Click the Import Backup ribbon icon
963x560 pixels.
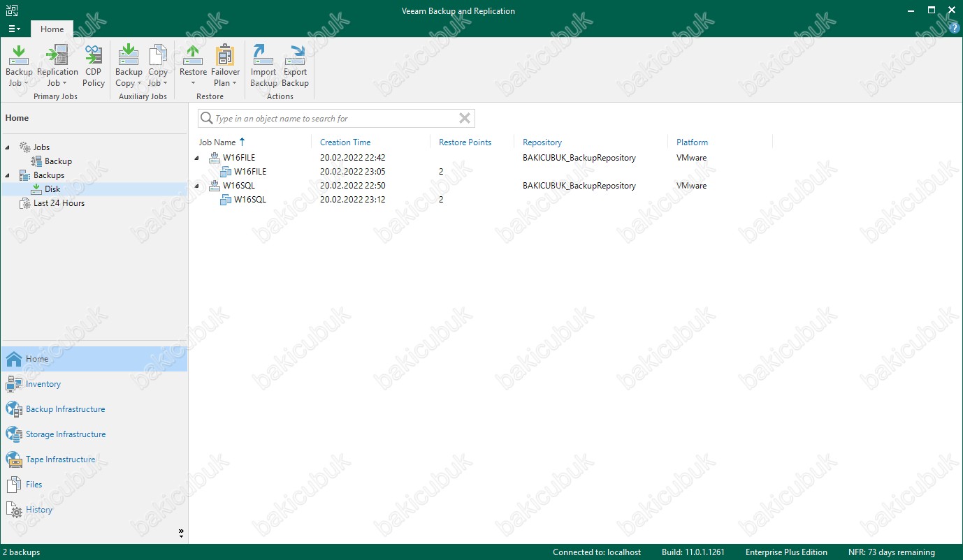click(263, 54)
